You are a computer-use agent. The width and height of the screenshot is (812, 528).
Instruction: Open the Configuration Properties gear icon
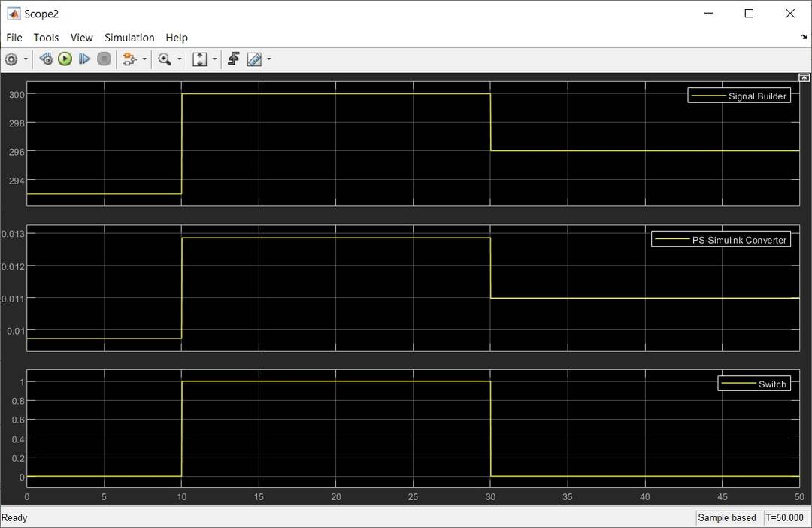(x=12, y=59)
